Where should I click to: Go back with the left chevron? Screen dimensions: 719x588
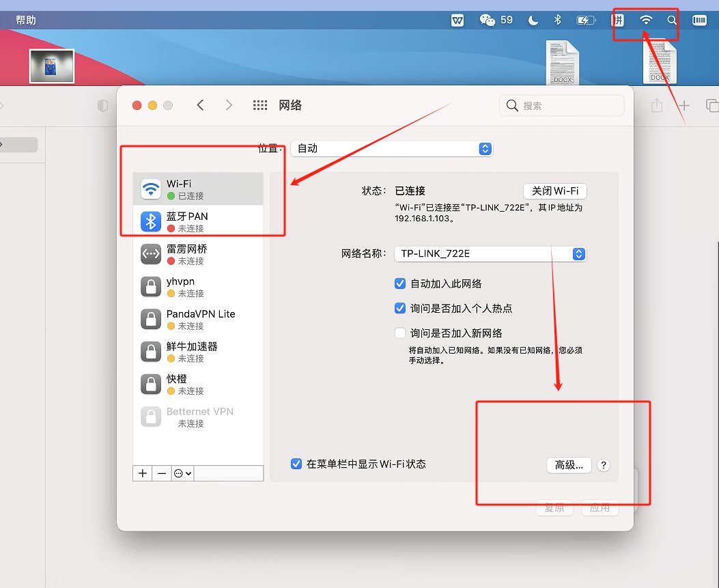pyautogui.click(x=200, y=105)
